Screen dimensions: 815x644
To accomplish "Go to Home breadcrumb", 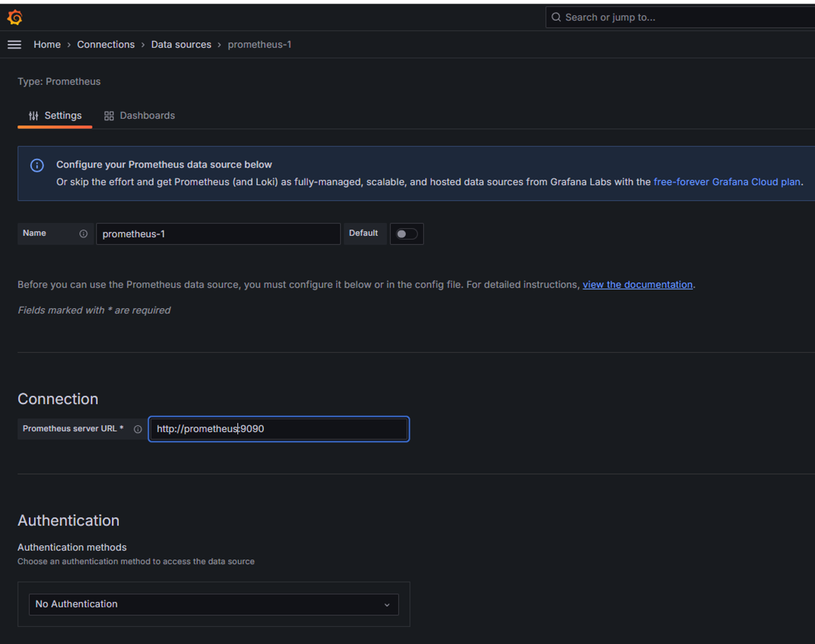I will [x=47, y=44].
